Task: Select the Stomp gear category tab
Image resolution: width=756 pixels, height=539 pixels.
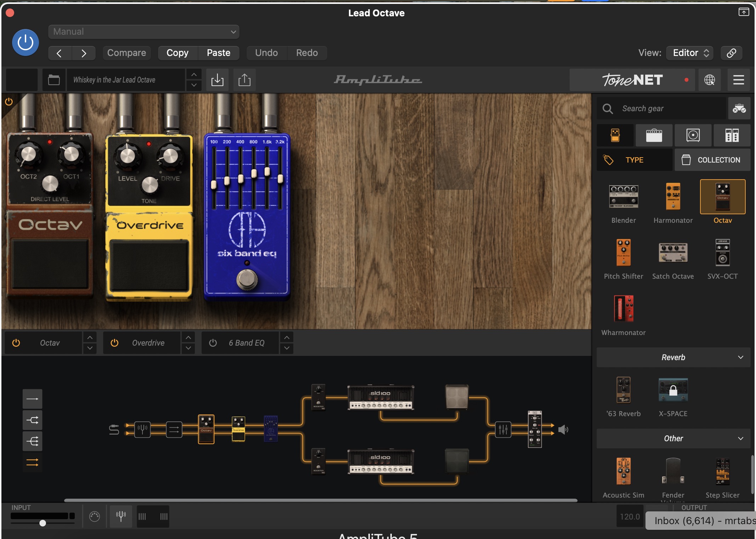Action: click(615, 135)
